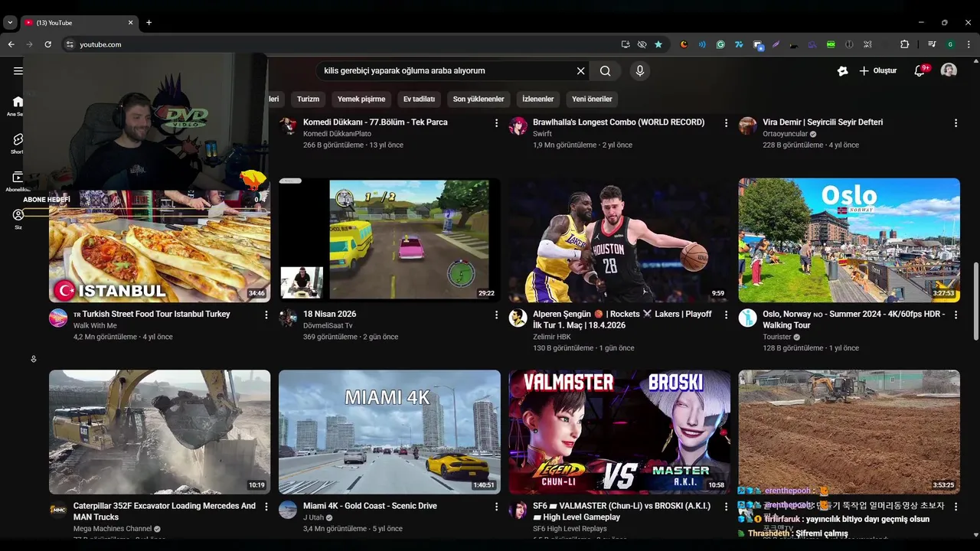Click install/cast screen icon in address bar

tap(626, 44)
